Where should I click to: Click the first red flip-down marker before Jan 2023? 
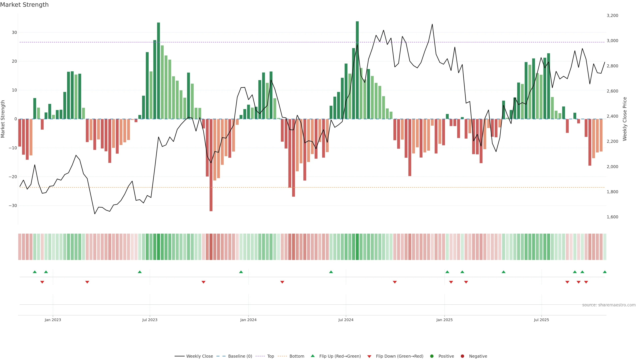pyautogui.click(x=42, y=282)
